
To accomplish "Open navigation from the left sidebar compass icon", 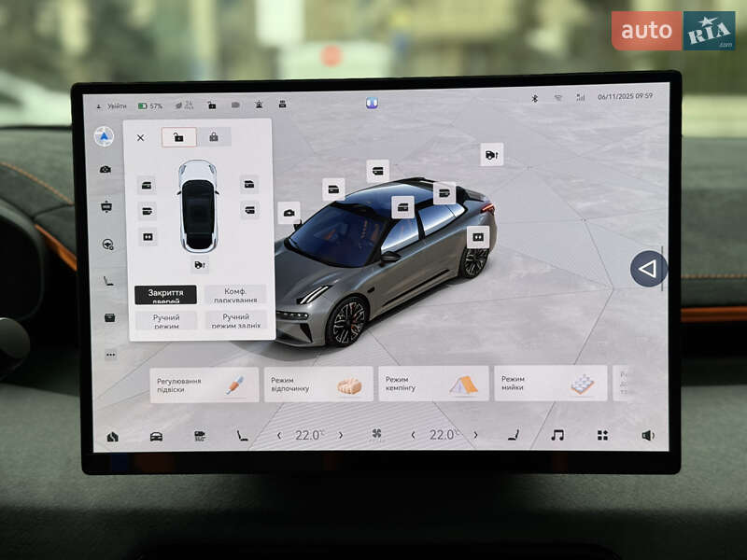I will [x=104, y=137].
